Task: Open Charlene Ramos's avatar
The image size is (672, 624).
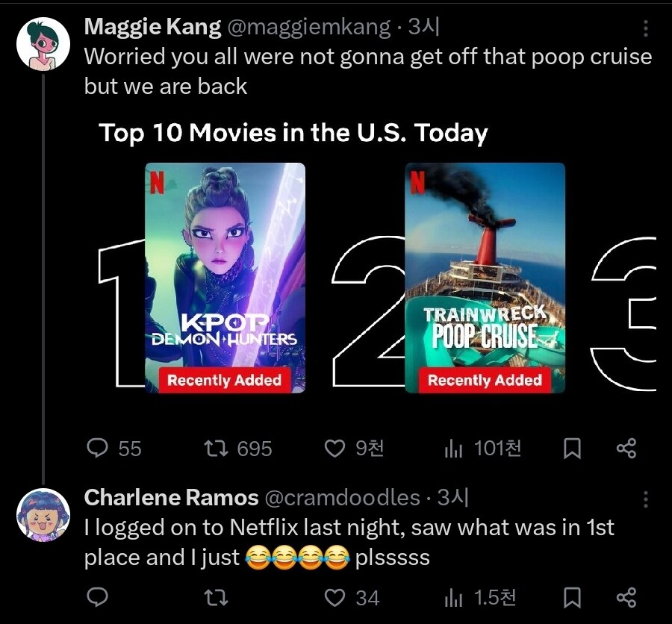Action: click(43, 515)
